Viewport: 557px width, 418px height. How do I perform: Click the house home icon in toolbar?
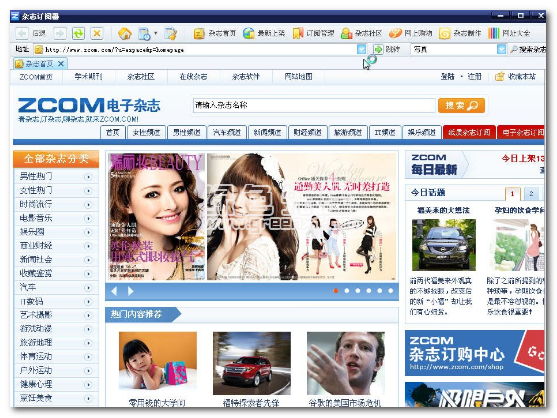pos(125,34)
